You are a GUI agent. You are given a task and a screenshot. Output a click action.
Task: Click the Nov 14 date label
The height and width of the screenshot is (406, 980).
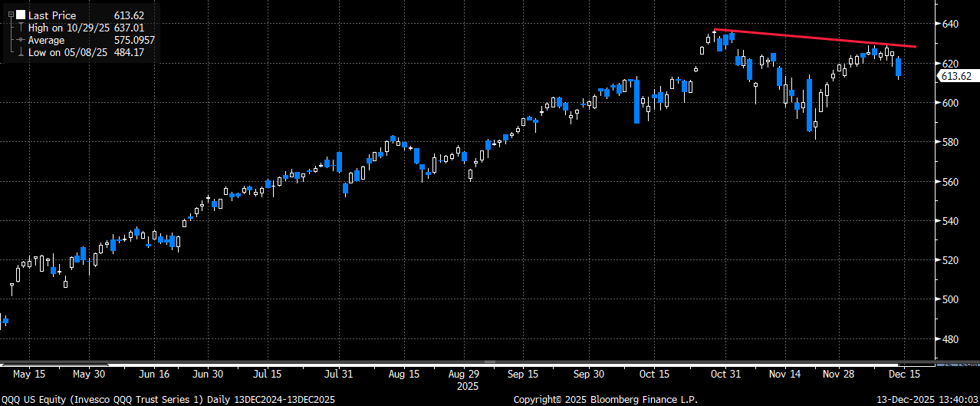(785, 375)
